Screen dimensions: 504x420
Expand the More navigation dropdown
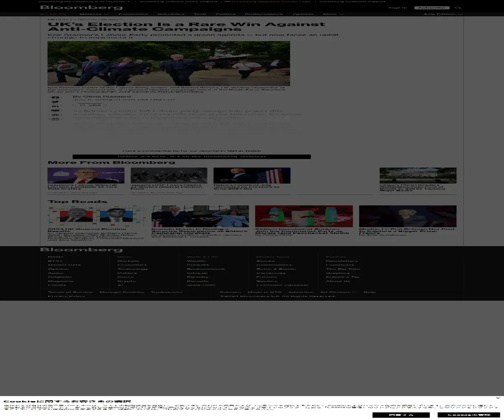333,14
